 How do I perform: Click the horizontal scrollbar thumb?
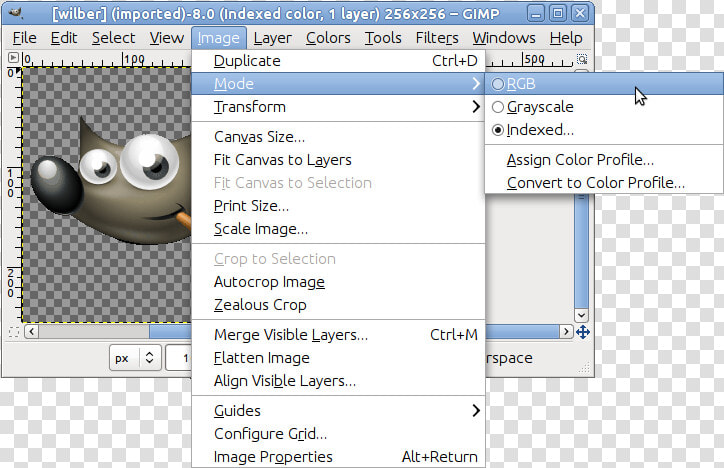tap(170, 331)
